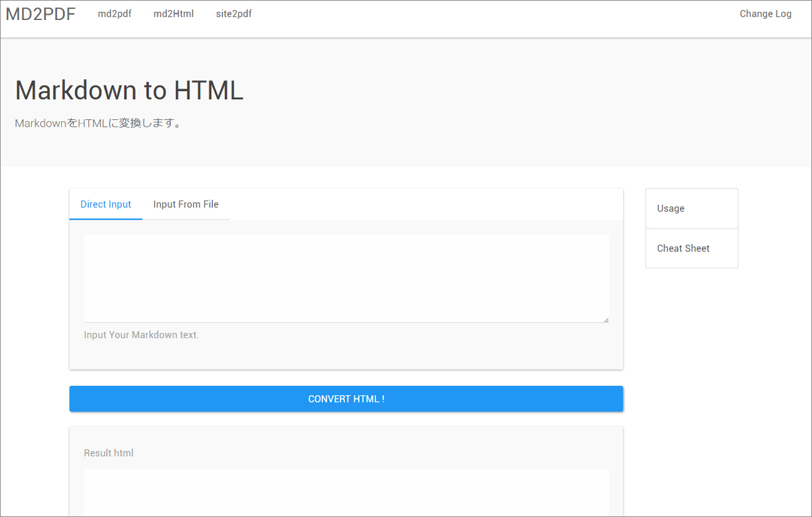Click the Result html label
The width and height of the screenshot is (812, 517).
tap(109, 453)
